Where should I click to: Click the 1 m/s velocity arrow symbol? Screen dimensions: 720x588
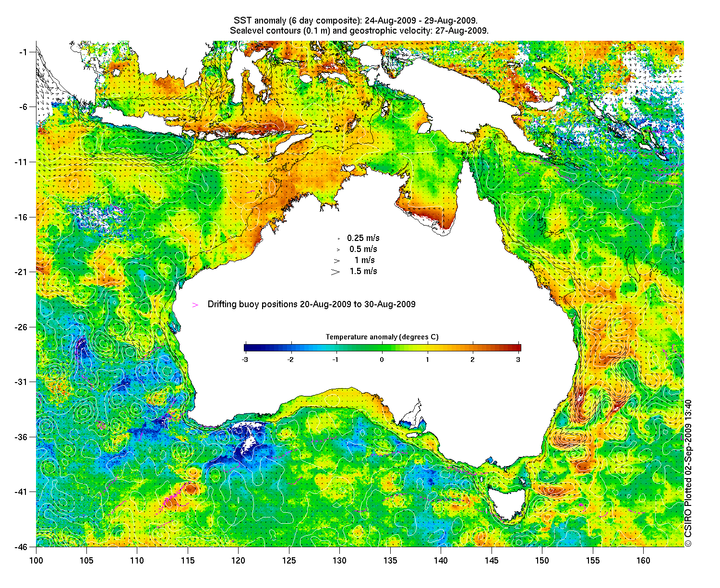coord(337,261)
